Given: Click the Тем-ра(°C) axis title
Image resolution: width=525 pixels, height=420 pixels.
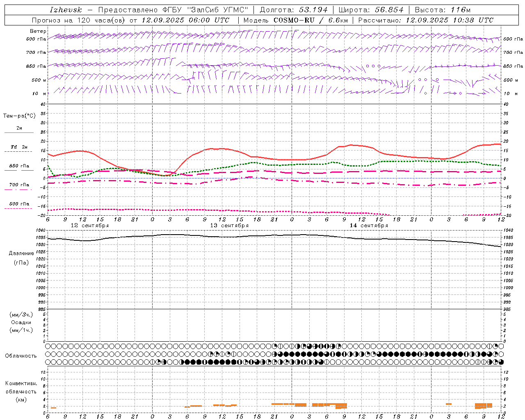Looking at the screenshot, I should (x=19, y=116).
